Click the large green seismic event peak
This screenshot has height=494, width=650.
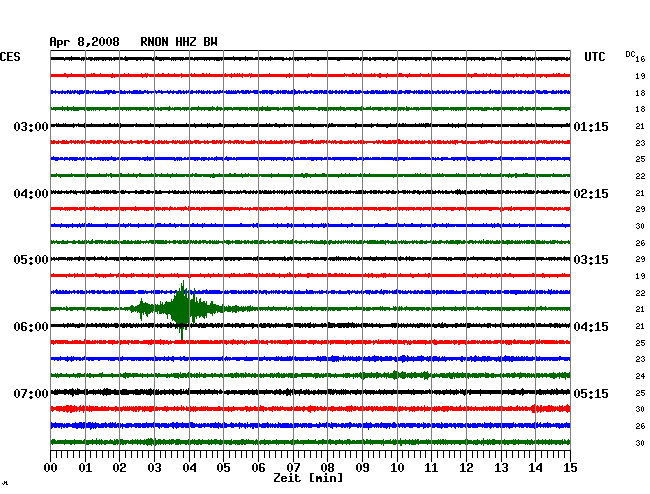click(x=182, y=309)
